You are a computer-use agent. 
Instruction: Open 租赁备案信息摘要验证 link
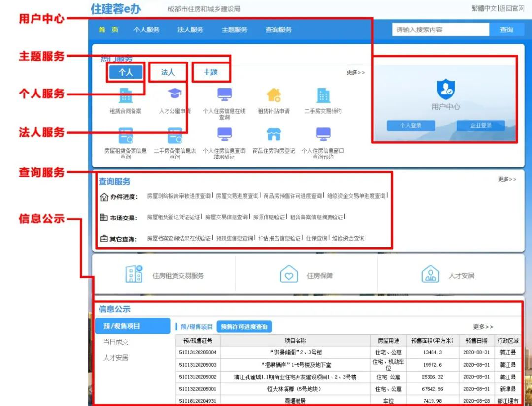tap(316, 217)
